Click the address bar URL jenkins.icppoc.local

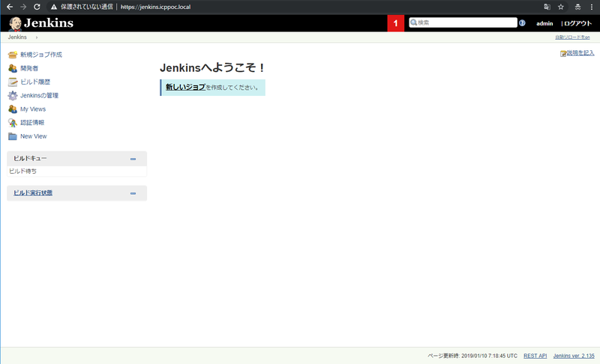click(x=155, y=7)
